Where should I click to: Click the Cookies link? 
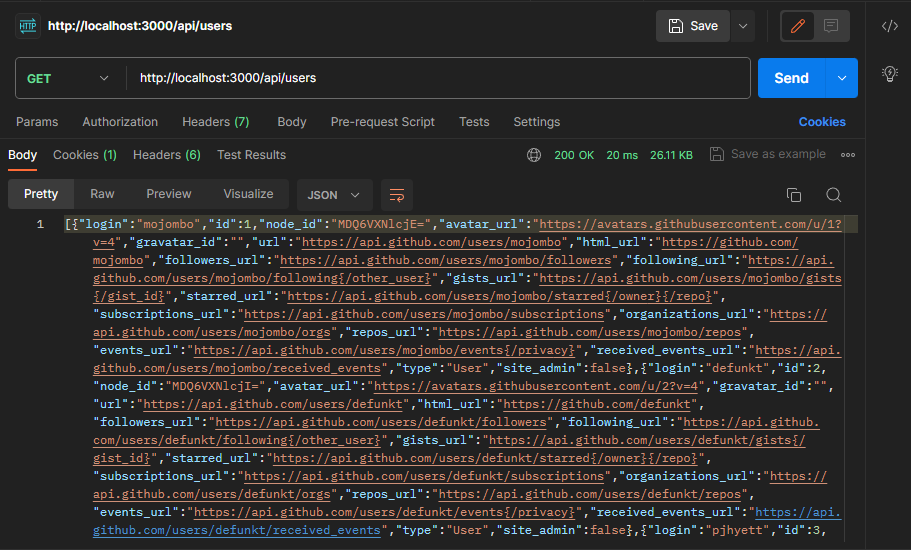822,122
